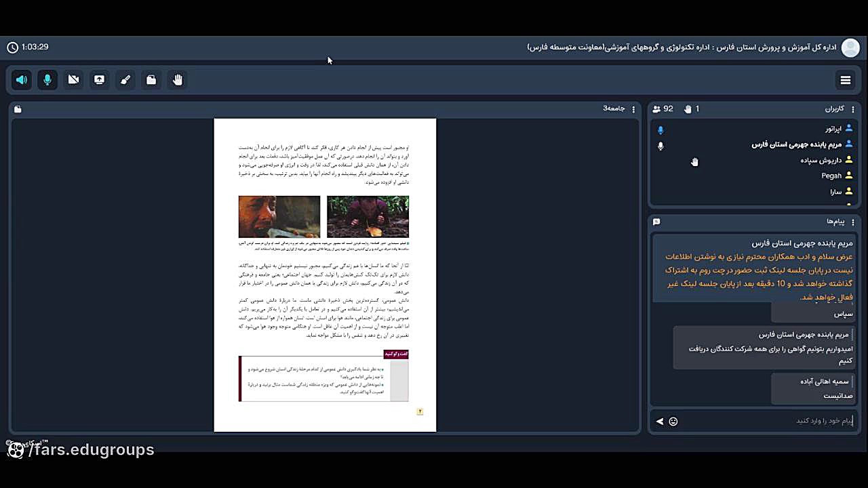Screen dimensions: 868x488
Task: Send the chat message
Action: pyautogui.click(x=660, y=422)
